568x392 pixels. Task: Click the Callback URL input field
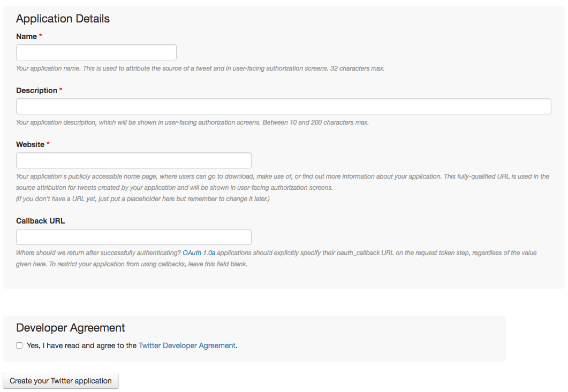pos(134,236)
